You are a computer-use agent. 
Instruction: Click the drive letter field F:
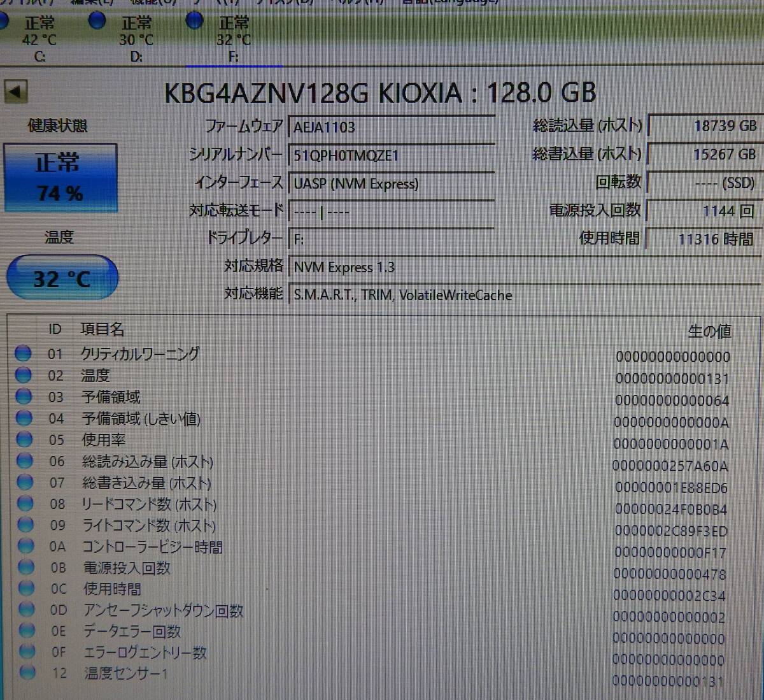(x=392, y=239)
